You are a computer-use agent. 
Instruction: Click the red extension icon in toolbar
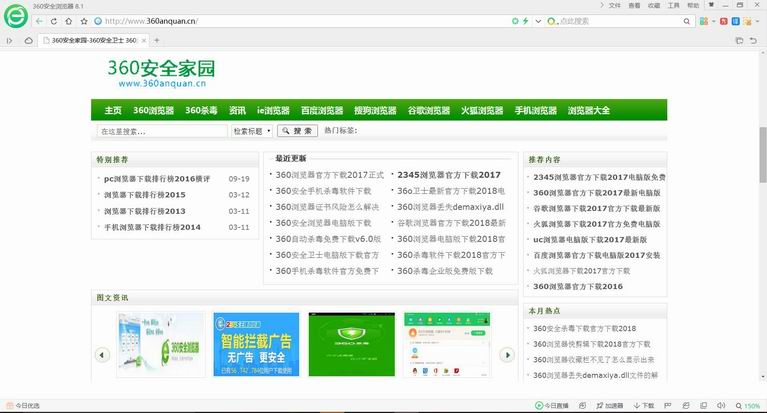723,21
